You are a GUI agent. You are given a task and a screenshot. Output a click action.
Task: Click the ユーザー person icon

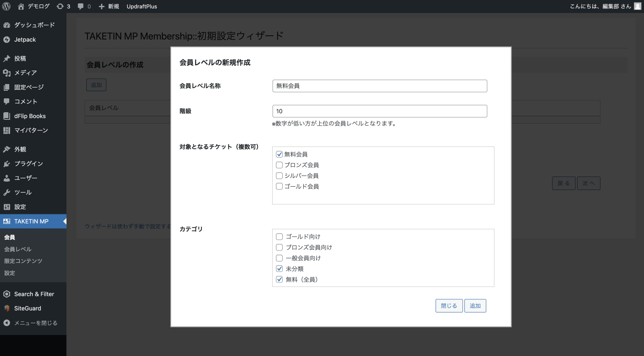pos(7,178)
